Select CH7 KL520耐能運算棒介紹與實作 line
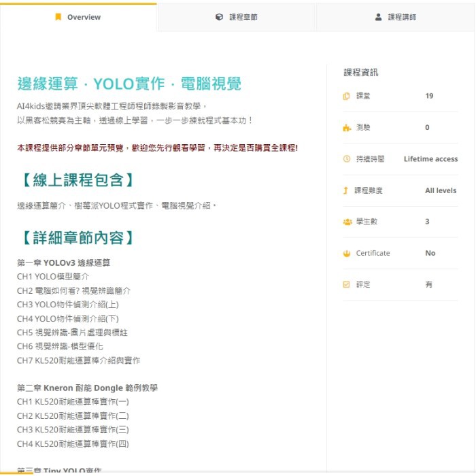476x476 pixels. point(79,360)
